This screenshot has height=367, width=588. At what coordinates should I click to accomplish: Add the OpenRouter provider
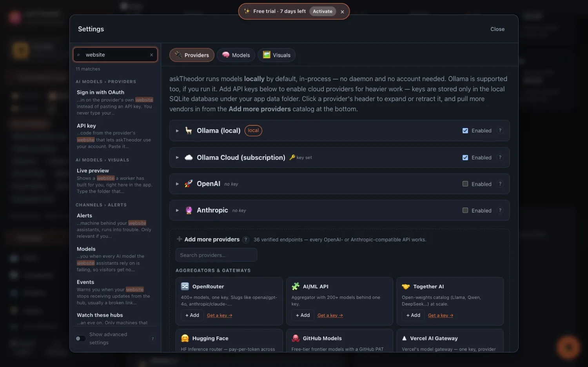pyautogui.click(x=192, y=315)
